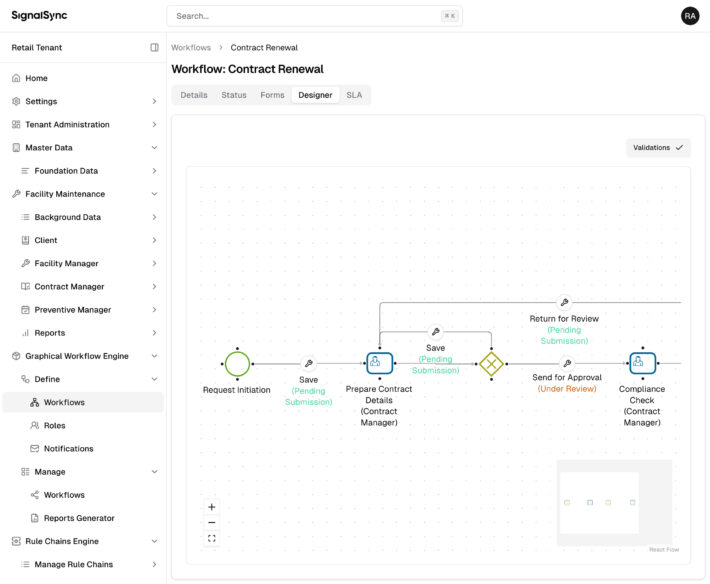
Task: Click the Reports bar chart icon
Action: (25, 333)
